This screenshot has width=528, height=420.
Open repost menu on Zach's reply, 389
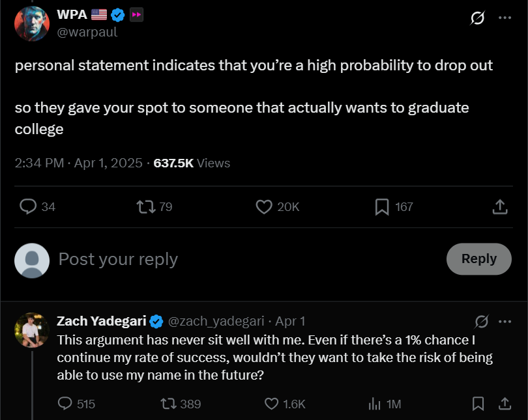pyautogui.click(x=168, y=404)
